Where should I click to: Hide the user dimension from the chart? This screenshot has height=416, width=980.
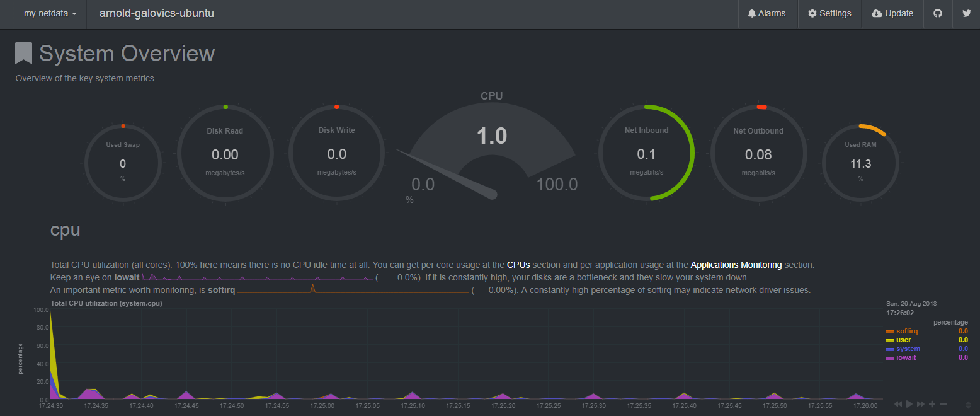pyautogui.click(x=903, y=340)
